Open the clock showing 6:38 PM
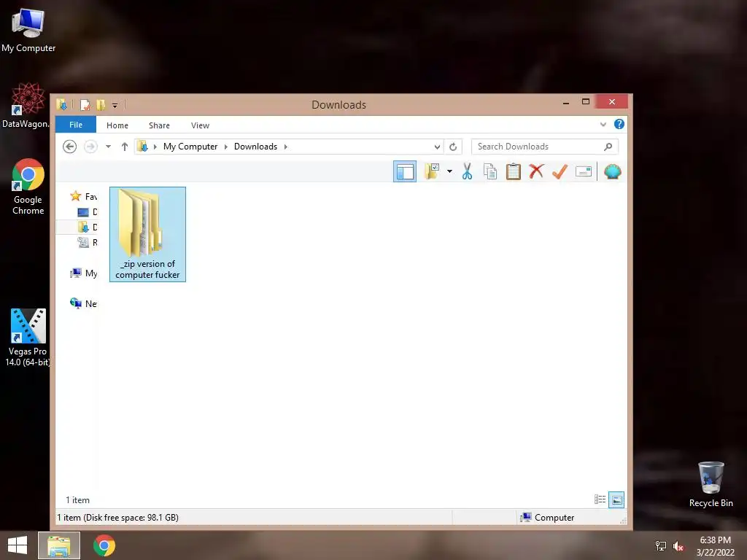 [x=715, y=545]
